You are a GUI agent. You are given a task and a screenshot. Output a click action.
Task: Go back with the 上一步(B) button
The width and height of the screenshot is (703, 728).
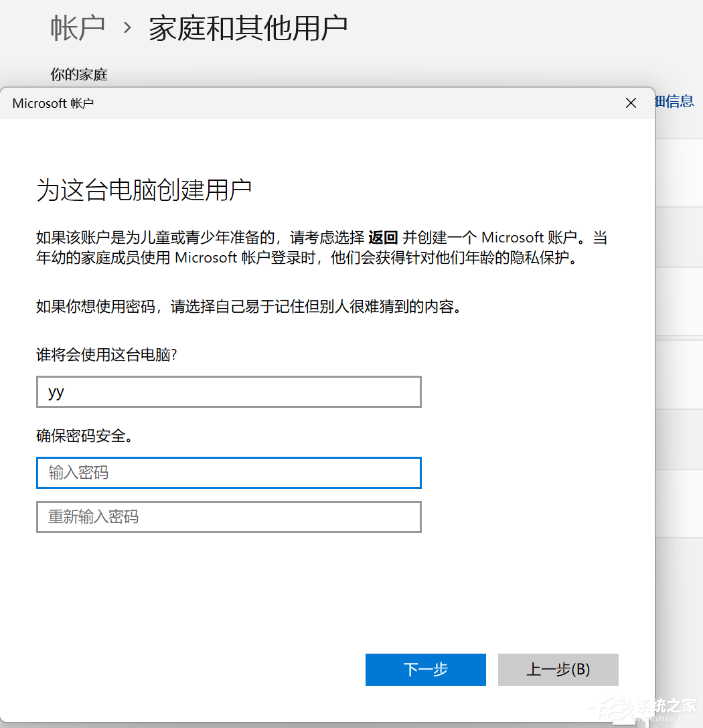click(558, 670)
